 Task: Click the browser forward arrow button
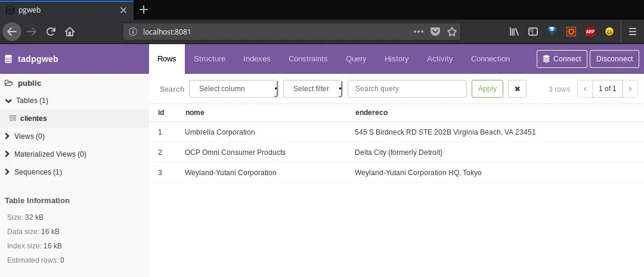point(32,32)
